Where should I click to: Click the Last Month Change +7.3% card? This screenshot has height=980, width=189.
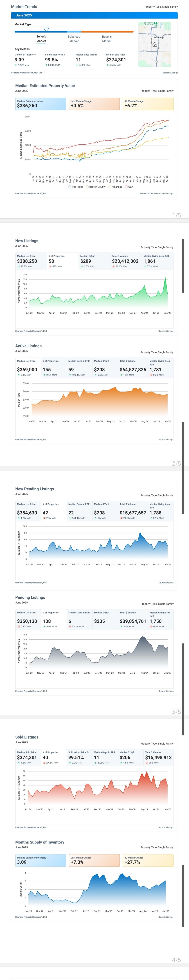pyautogui.click(x=94, y=860)
